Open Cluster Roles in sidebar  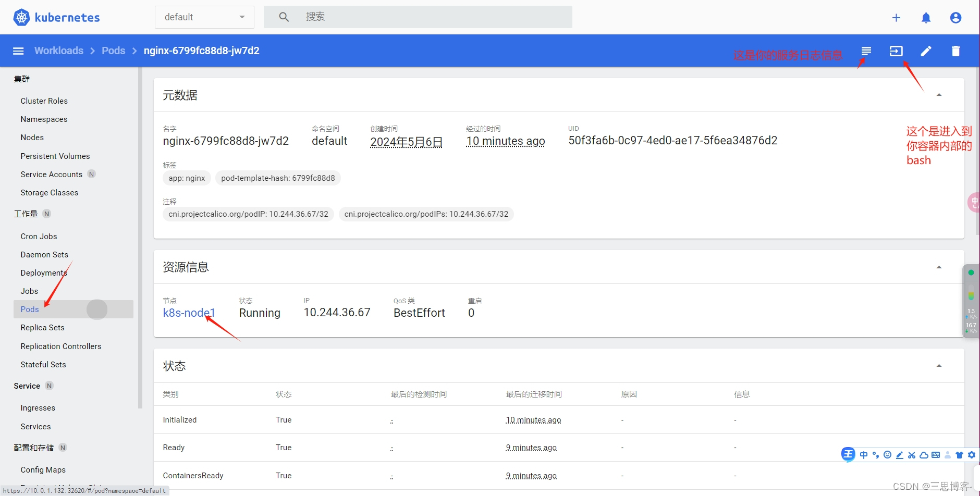tap(44, 101)
